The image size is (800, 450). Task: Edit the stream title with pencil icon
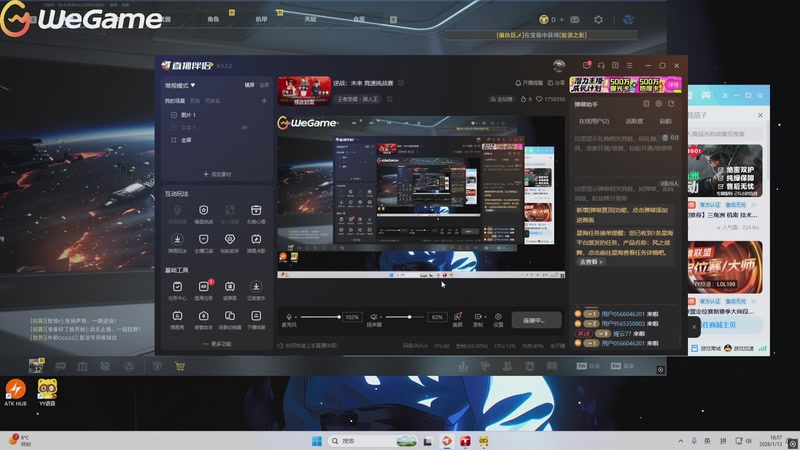point(401,83)
